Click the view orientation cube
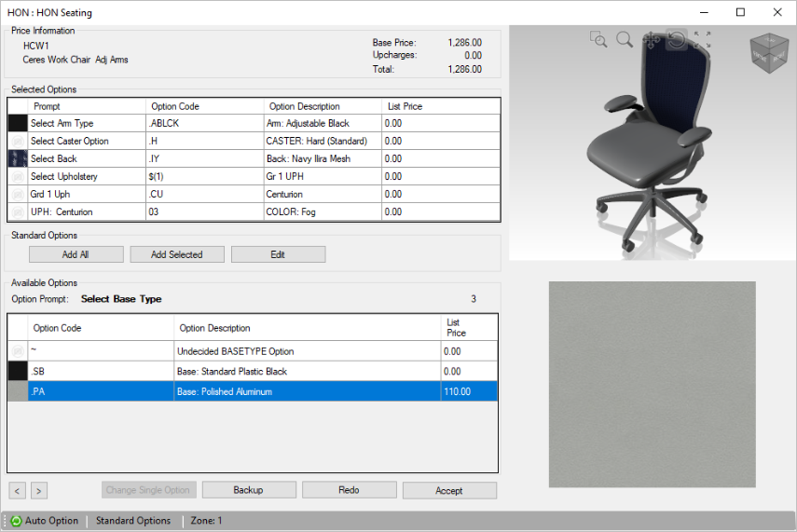The height and width of the screenshot is (532, 797). pyautogui.click(x=769, y=53)
